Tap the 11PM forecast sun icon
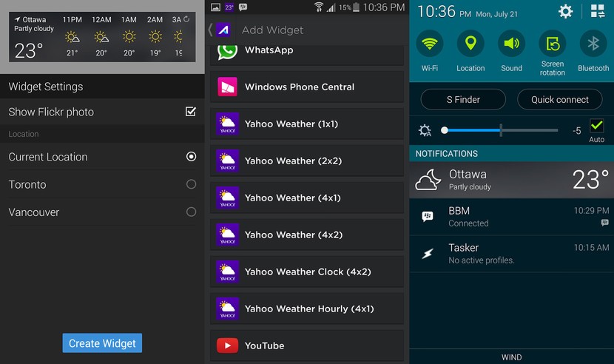The height and width of the screenshot is (364, 614). click(x=72, y=37)
